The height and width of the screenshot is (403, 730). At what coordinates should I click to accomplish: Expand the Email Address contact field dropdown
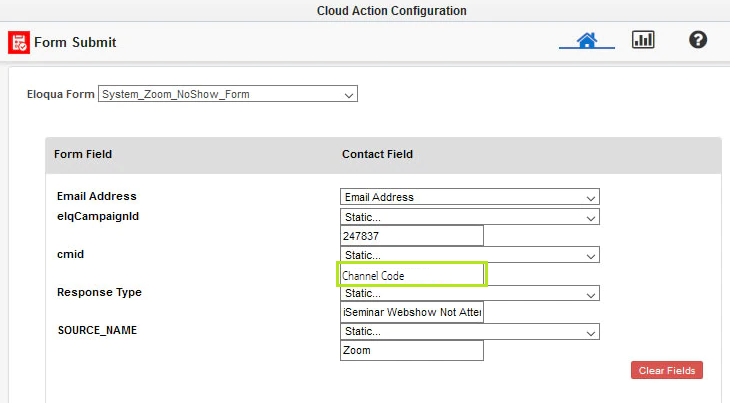[x=469, y=197]
